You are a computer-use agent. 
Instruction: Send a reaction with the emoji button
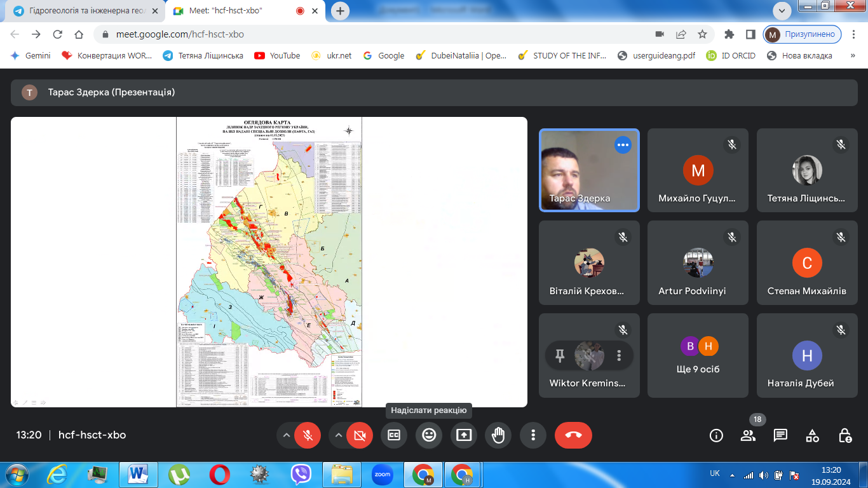click(429, 435)
